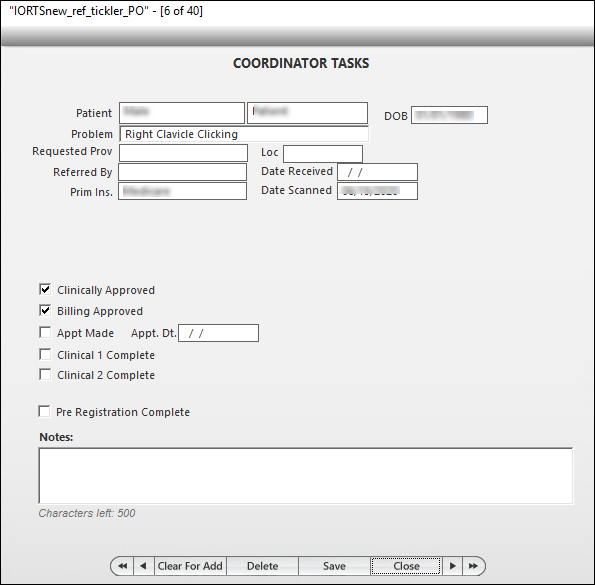This screenshot has width=595, height=585.
Task: Save the coordinator tasks form
Action: (334, 566)
